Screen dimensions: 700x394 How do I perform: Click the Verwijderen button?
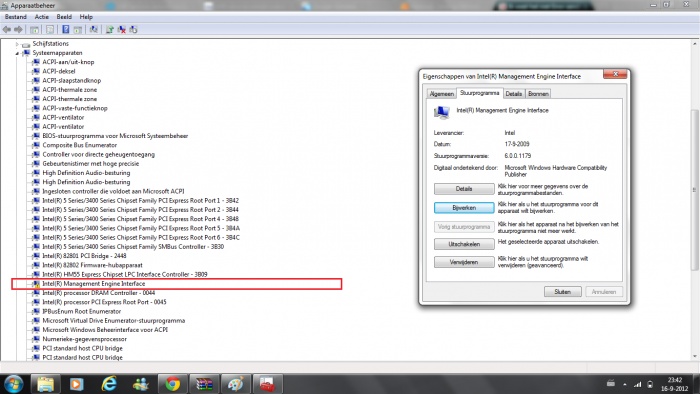click(x=464, y=262)
